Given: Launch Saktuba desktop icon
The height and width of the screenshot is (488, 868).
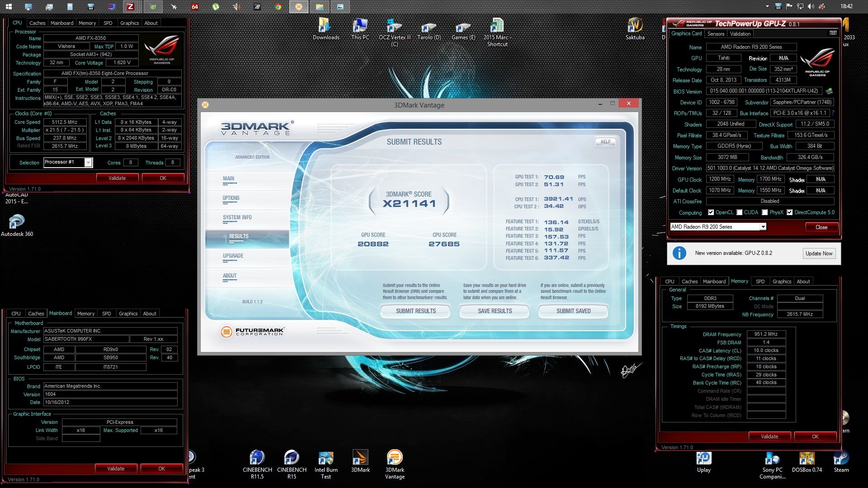Looking at the screenshot, I should pos(635,29).
